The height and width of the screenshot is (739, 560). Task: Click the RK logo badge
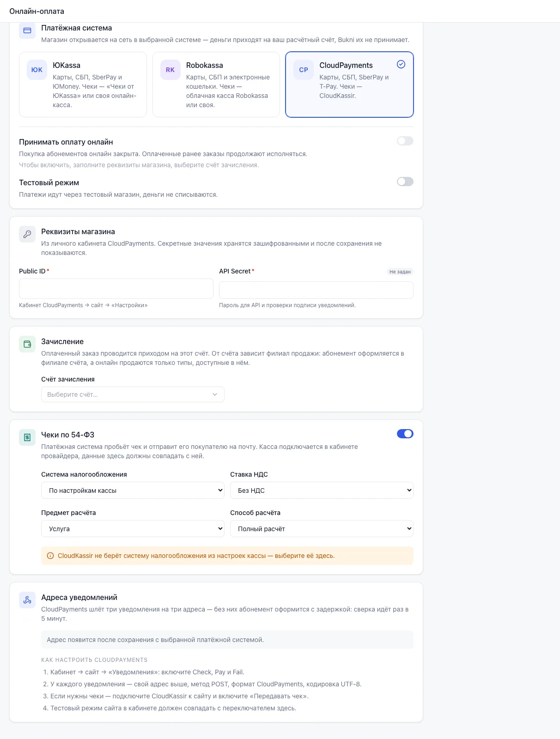point(170,70)
